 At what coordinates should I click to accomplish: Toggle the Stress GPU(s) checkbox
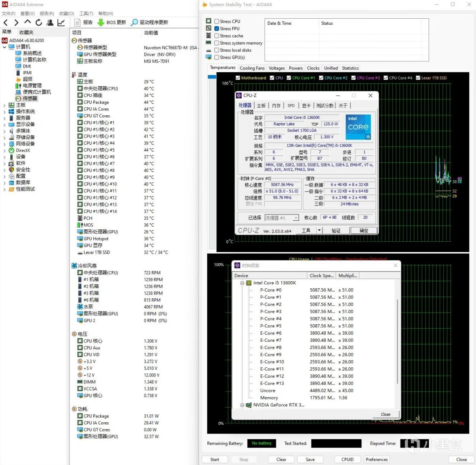[217, 57]
